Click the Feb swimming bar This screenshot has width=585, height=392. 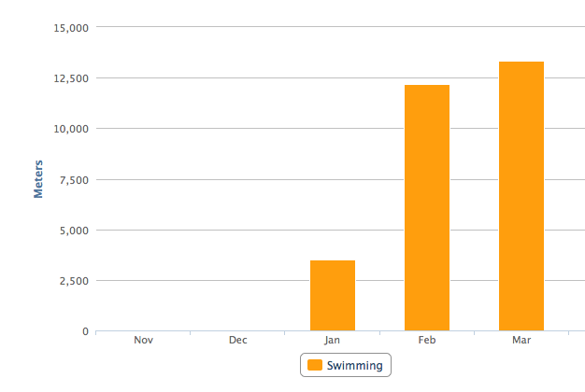click(x=427, y=207)
